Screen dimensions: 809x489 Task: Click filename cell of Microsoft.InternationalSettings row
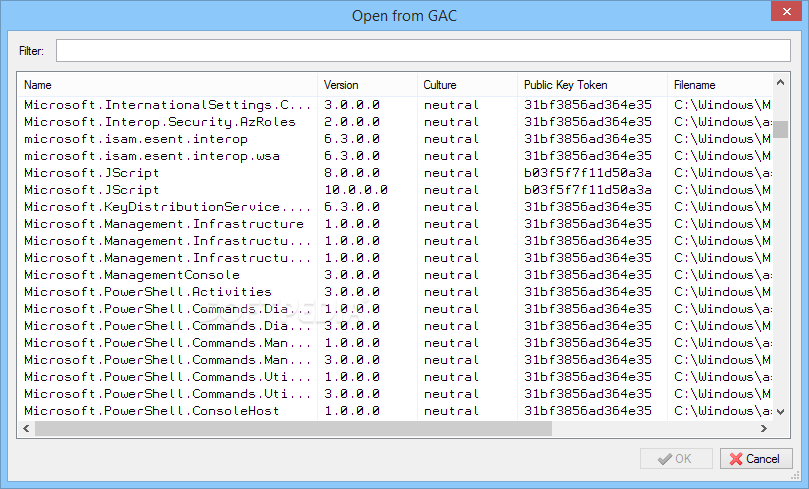722,105
